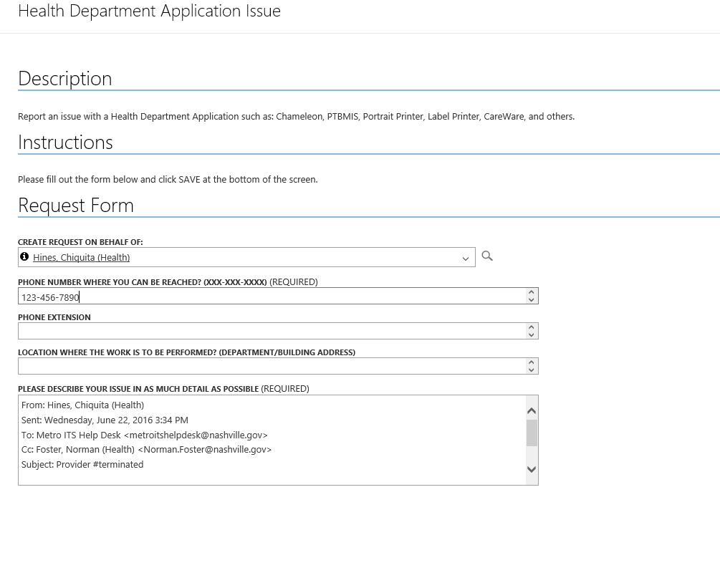Screen dimensions: 720x588
Task: Click the down arrow in Phone Extension field
Action: [x=532, y=335]
